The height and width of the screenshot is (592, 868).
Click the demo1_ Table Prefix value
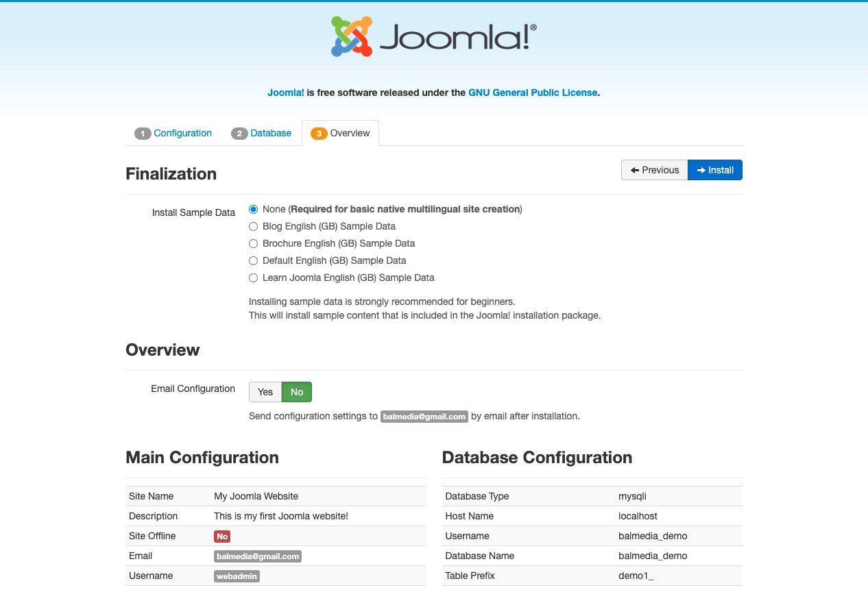coord(636,576)
